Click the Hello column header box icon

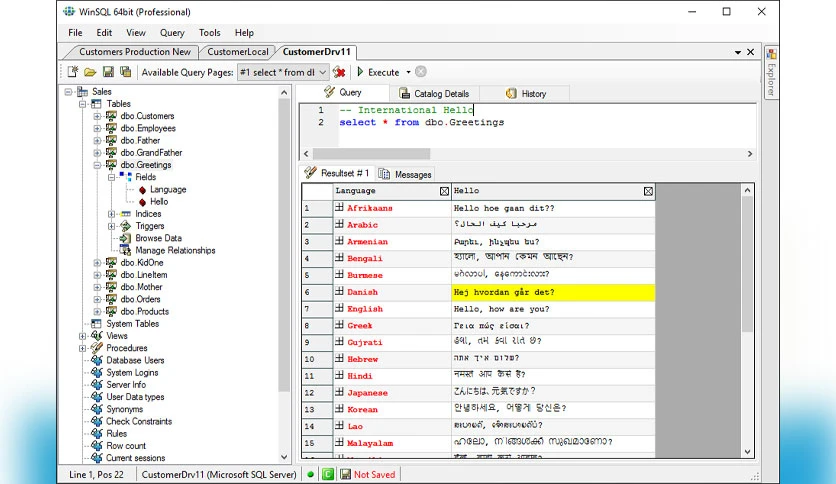(x=648, y=191)
